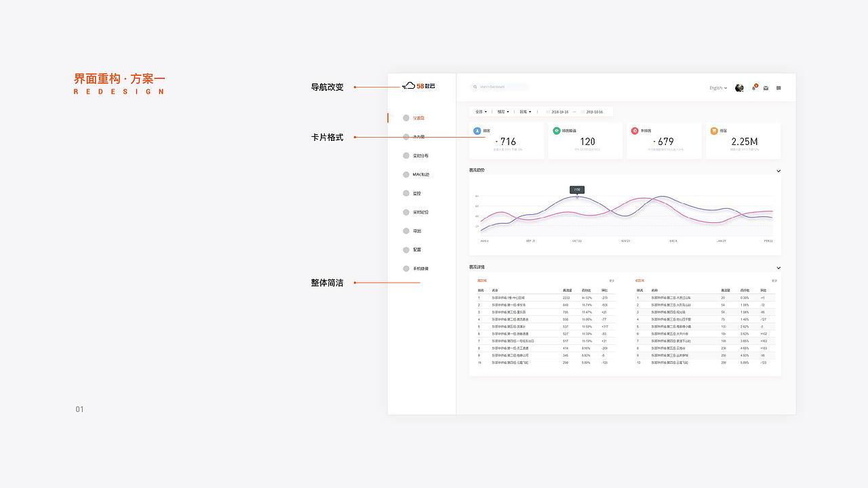Collapse the 客流趋势 chart section
The image size is (868, 488).
(778, 171)
